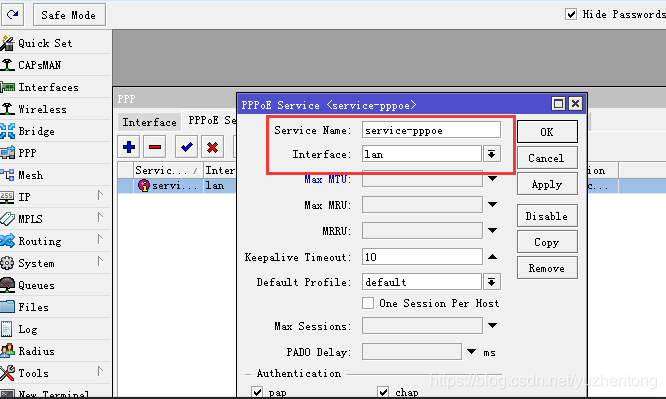Open the Mesh sidebar item
The height and width of the screenshot is (399, 666).
coord(30,175)
